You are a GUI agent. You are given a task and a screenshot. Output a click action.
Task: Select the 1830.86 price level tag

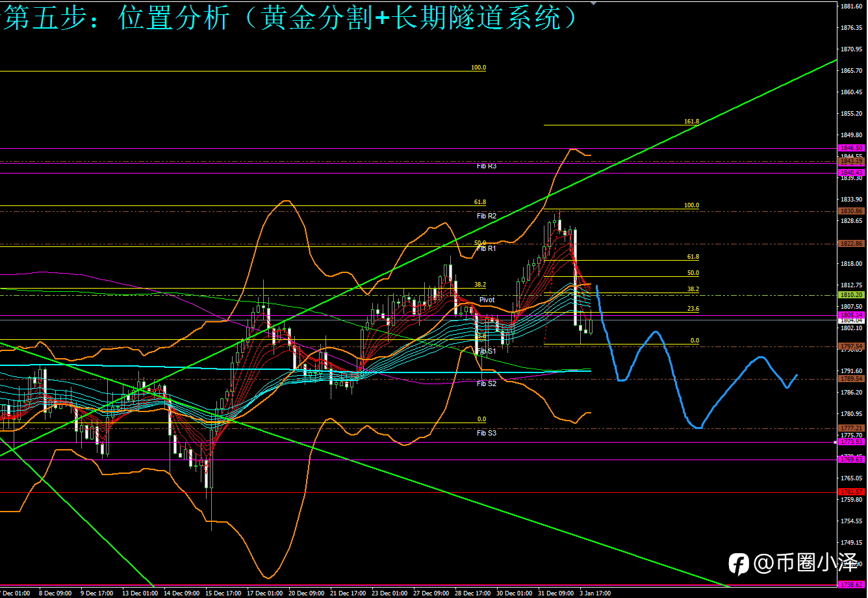pyautogui.click(x=851, y=211)
